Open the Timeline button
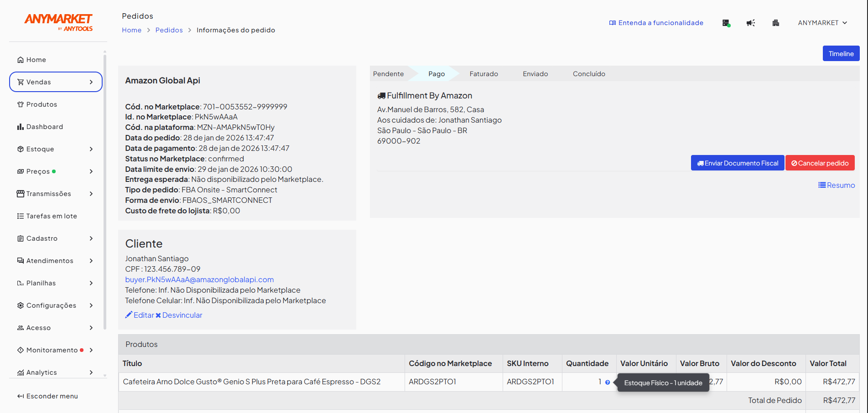868x413 pixels. point(841,53)
